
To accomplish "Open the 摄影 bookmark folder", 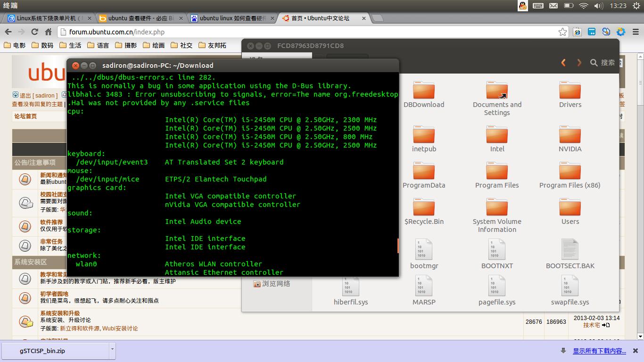I will [126, 45].
